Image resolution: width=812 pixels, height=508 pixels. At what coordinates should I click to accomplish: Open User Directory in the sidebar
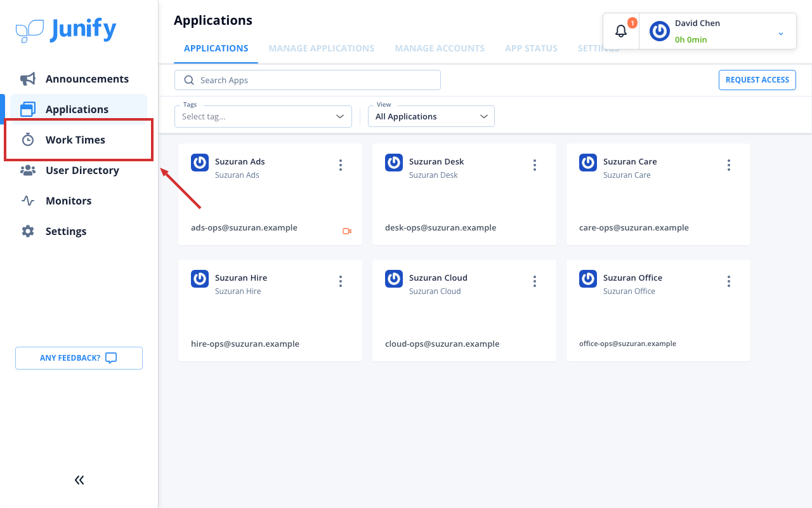(x=79, y=170)
